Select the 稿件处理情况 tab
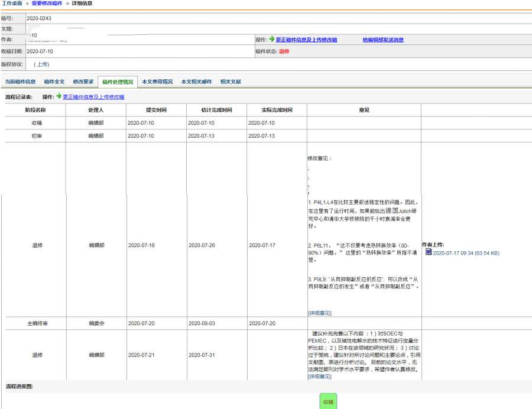The height and width of the screenshot is (409, 532). 117,82
